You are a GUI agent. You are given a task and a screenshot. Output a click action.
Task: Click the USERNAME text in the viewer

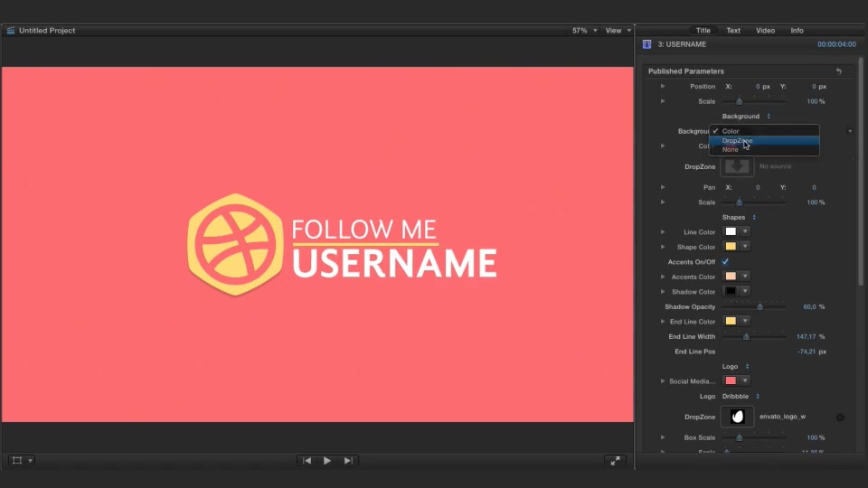click(x=395, y=263)
